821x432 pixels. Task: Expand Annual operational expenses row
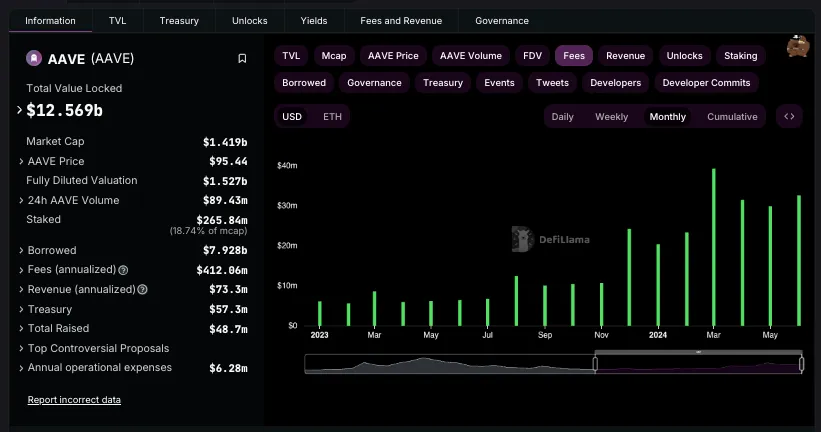click(21, 368)
